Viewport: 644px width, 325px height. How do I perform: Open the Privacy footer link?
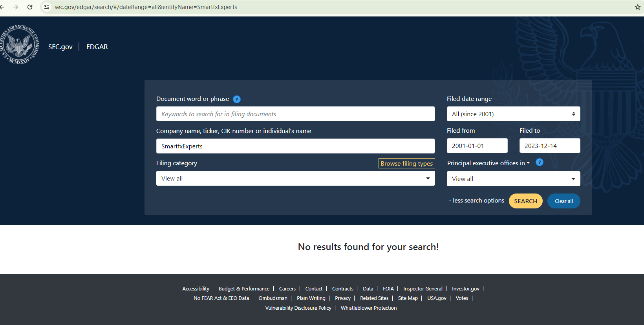(343, 298)
